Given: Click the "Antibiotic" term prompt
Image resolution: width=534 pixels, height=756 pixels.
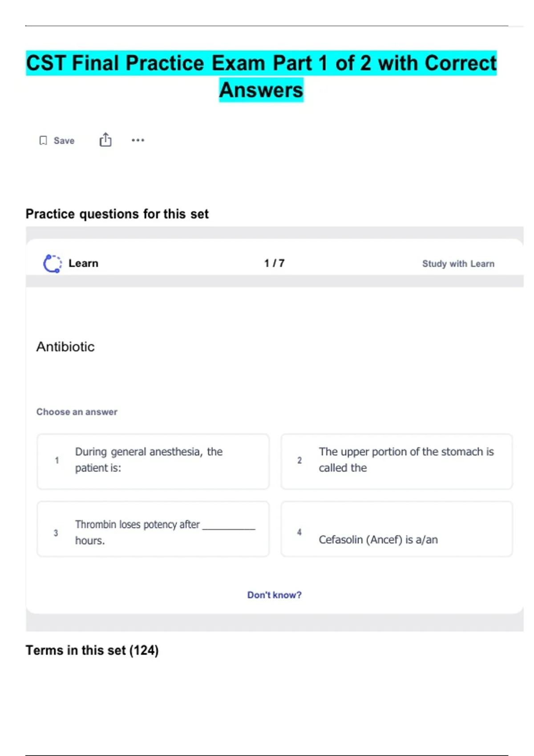Looking at the screenshot, I should click(x=65, y=347).
